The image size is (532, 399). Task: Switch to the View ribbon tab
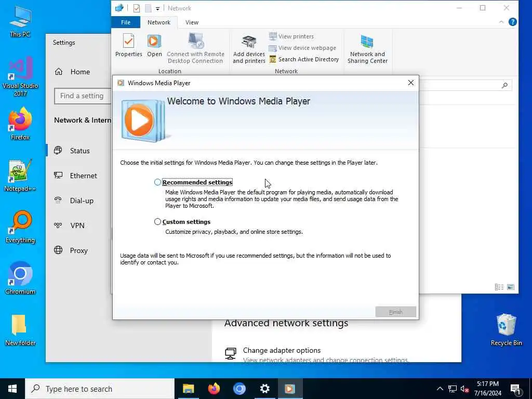192,22
